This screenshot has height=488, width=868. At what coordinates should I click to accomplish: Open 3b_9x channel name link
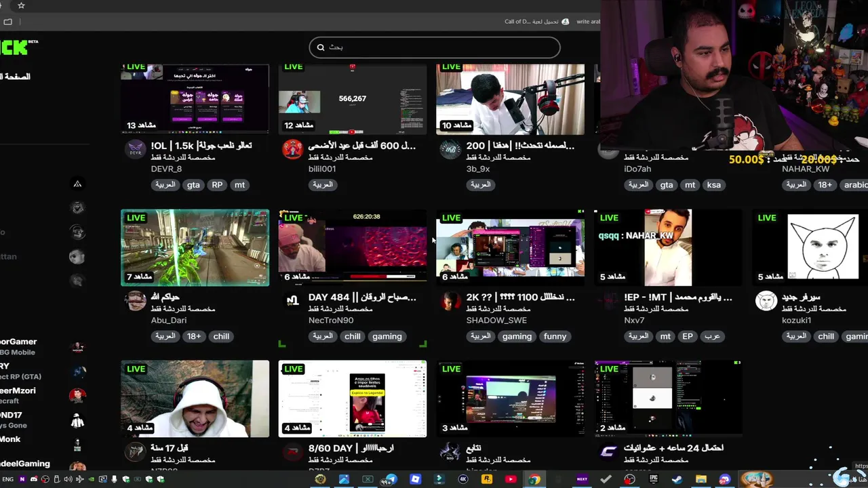coord(478,169)
